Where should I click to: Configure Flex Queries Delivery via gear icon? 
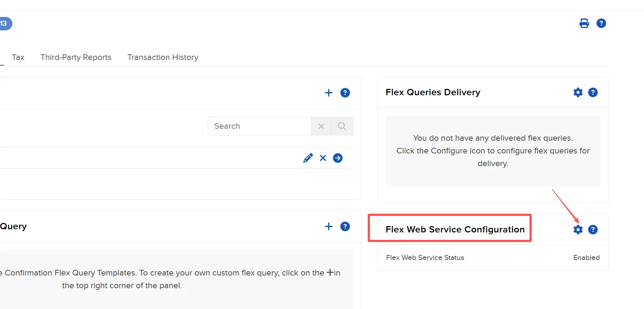point(578,92)
